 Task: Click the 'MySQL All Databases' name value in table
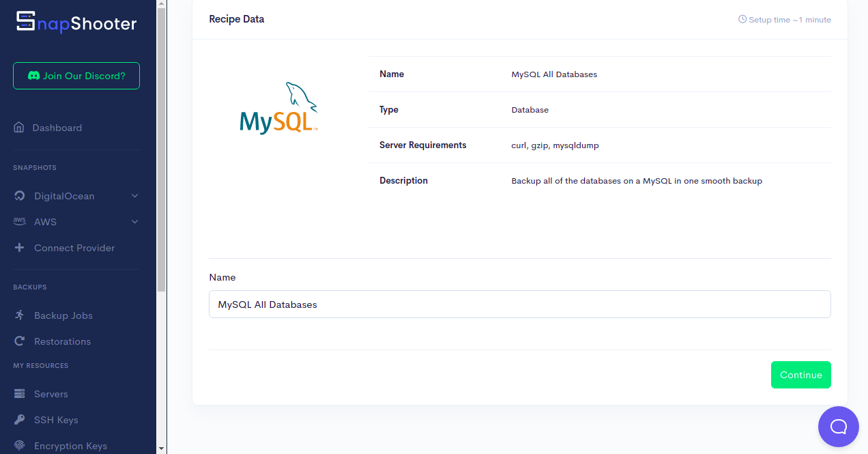coord(554,74)
